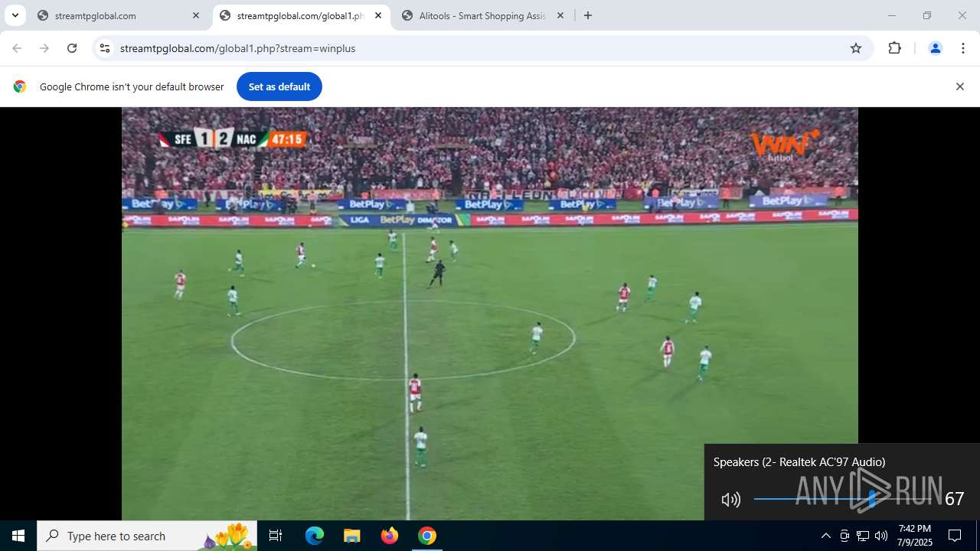Bookmark this page with the star
The height and width of the screenshot is (551, 980).
point(856,48)
